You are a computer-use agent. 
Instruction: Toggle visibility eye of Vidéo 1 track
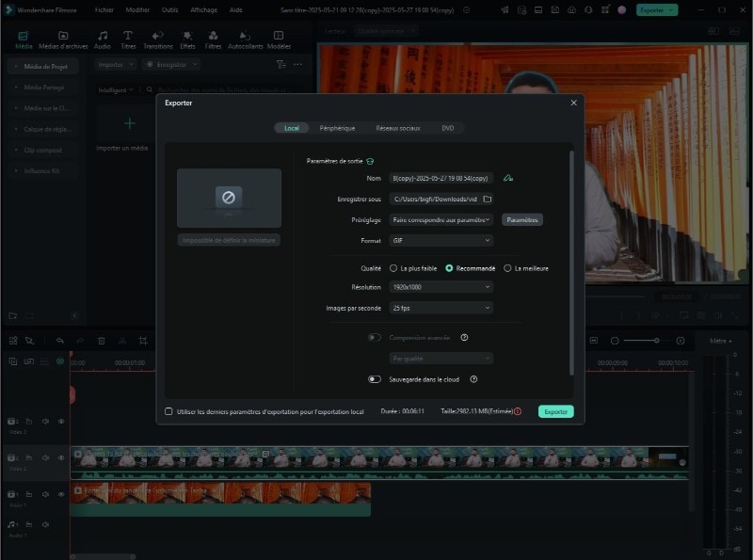[61, 494]
